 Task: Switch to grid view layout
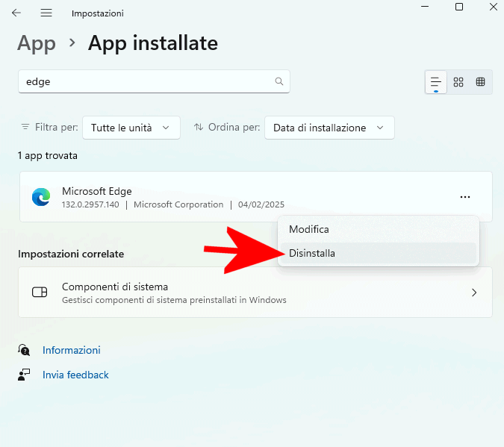[458, 82]
